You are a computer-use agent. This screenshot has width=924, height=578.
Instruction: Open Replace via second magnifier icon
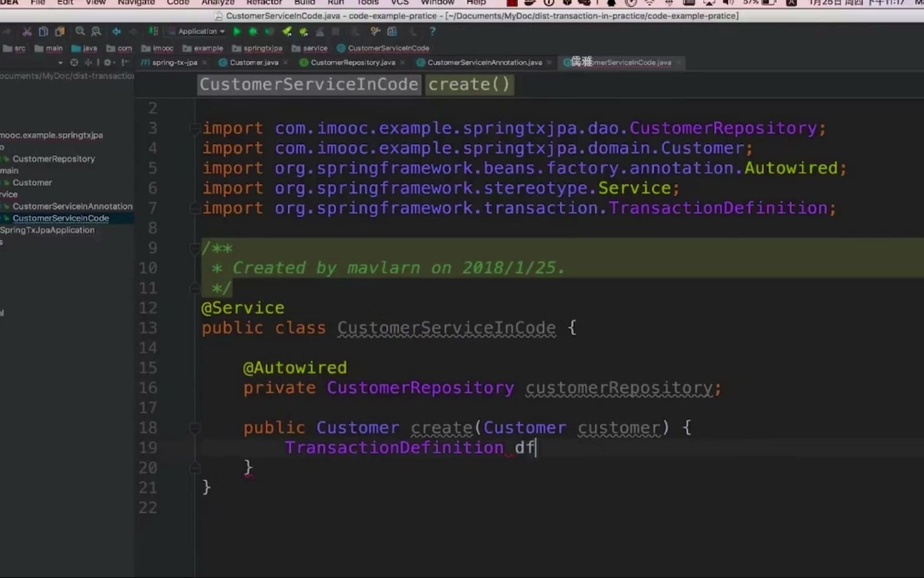pos(96,32)
